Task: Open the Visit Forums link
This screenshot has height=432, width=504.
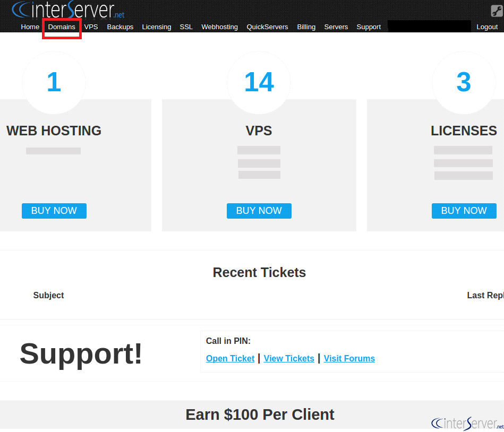Action: click(x=349, y=358)
